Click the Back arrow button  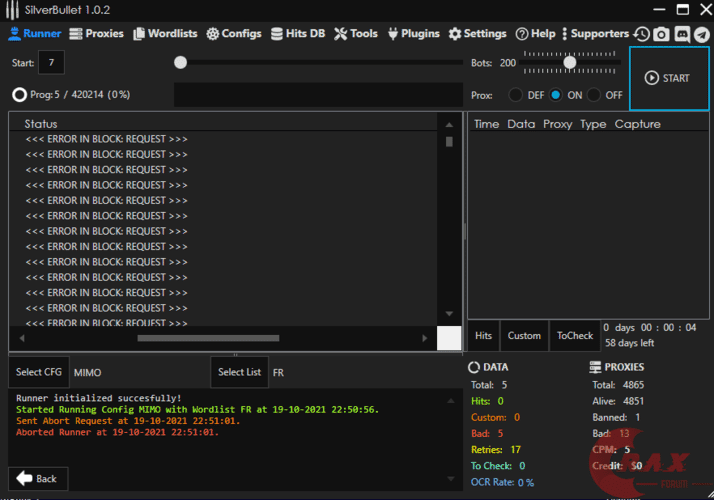point(37,478)
